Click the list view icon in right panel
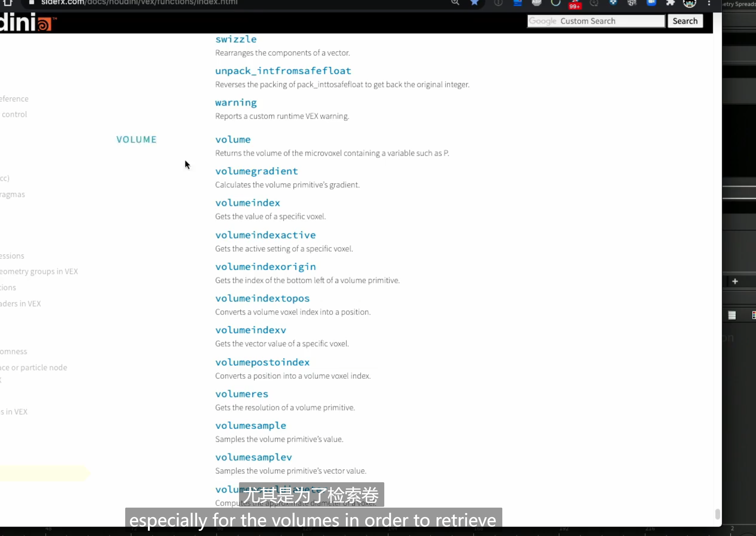The image size is (756, 536). coord(732,315)
